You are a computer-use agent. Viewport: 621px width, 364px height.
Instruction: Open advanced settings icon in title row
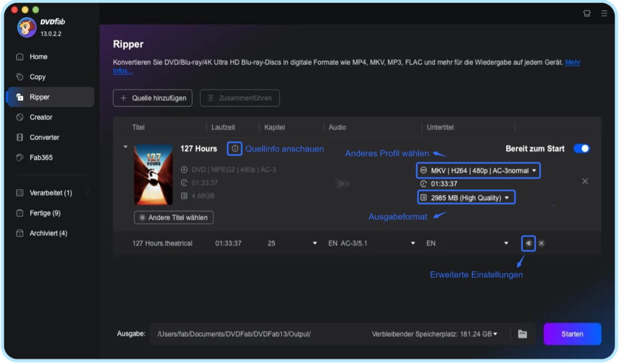[x=528, y=243]
